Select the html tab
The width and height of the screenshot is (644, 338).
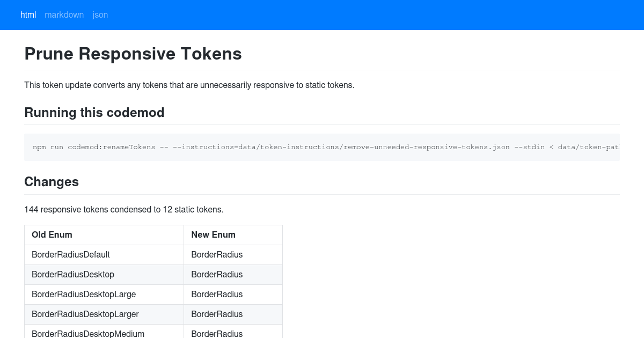28,15
